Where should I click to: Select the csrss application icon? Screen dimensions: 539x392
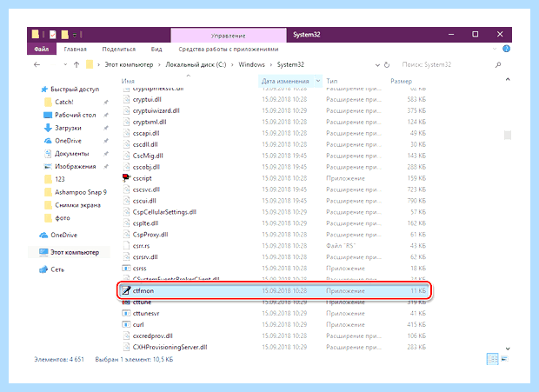coord(127,268)
